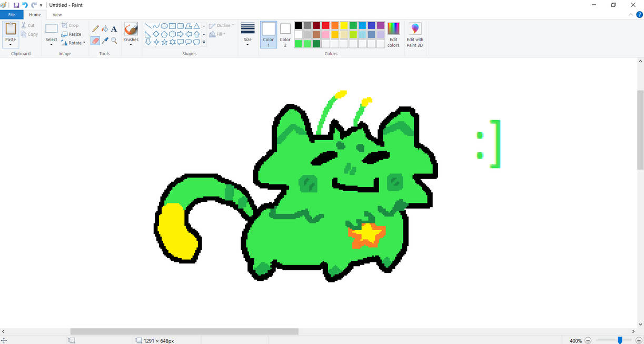Switch to the Home tab
The image size is (644, 344).
35,15
